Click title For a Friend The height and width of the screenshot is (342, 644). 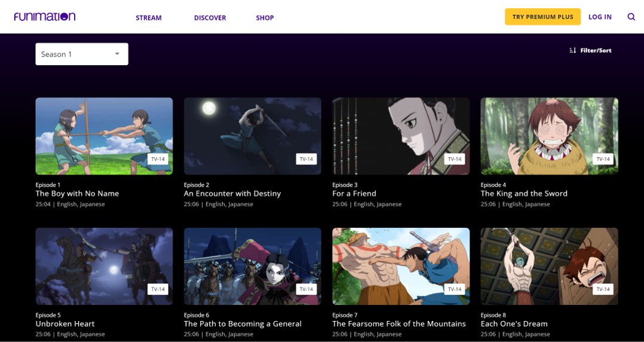(x=354, y=194)
